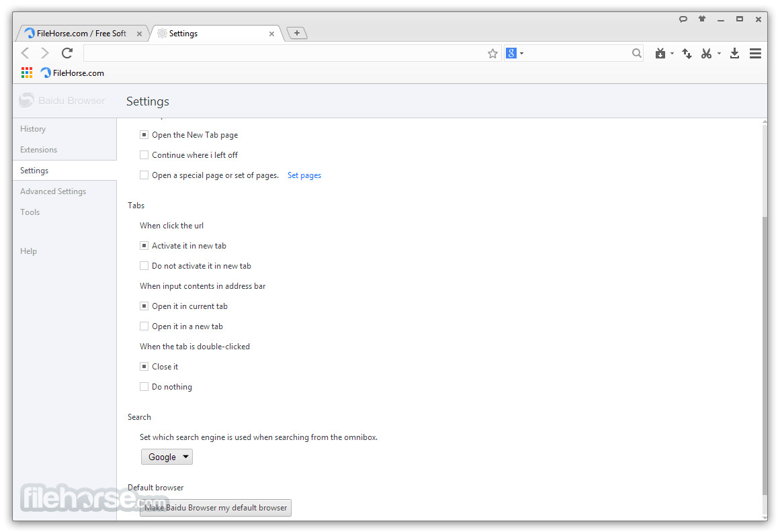This screenshot has width=780, height=532.
Task: Click the Settings tab gear favicon
Action: coord(162,34)
